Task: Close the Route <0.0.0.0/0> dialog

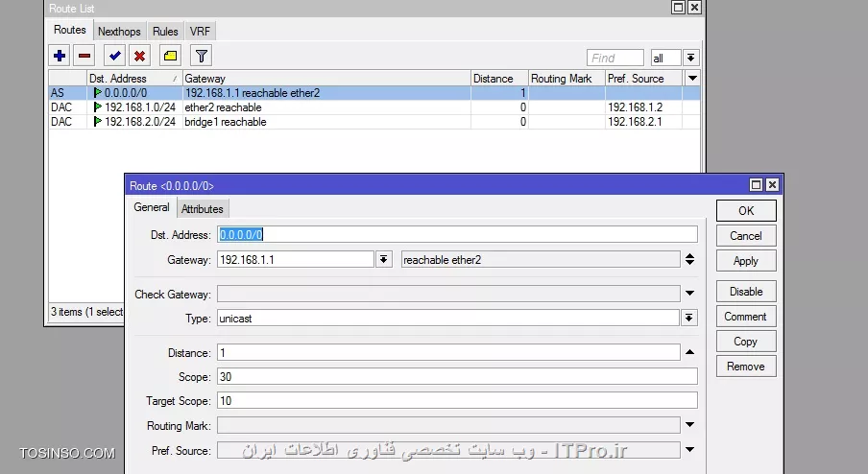Action: click(772, 185)
